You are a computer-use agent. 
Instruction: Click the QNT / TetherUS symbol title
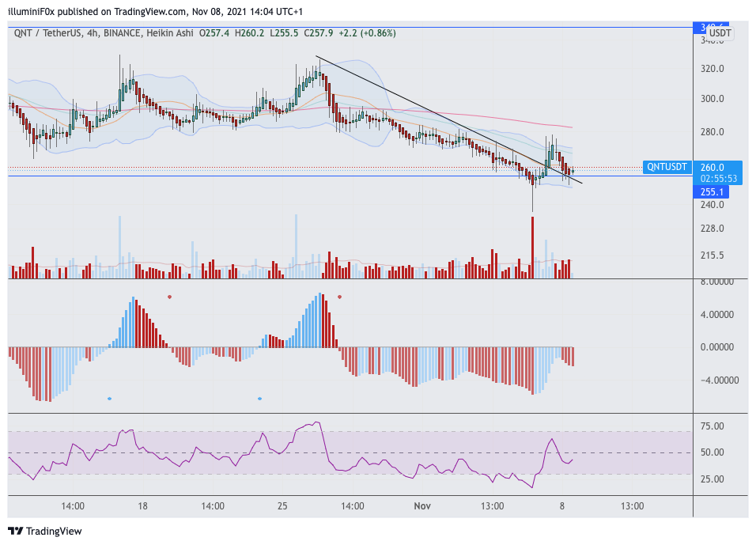(47, 33)
